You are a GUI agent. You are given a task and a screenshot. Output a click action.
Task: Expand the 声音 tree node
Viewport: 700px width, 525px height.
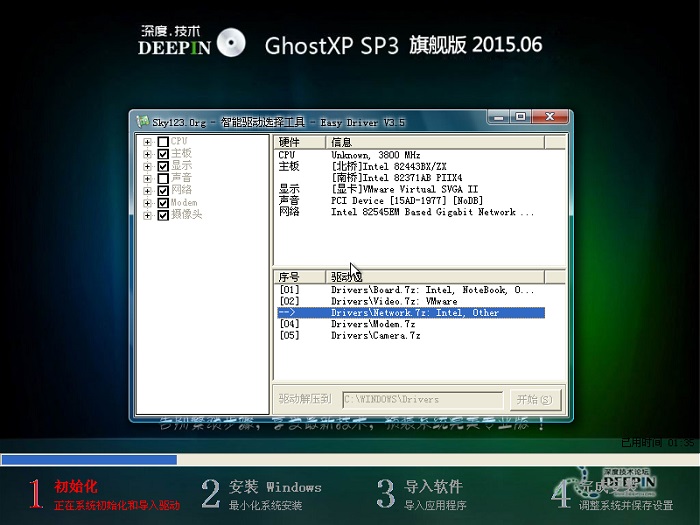pyautogui.click(x=147, y=179)
